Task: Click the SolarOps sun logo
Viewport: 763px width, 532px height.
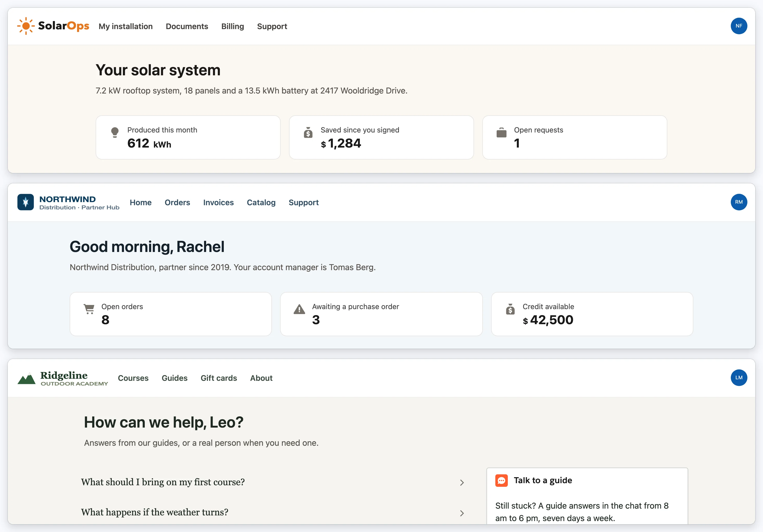Action: pyautogui.click(x=26, y=26)
